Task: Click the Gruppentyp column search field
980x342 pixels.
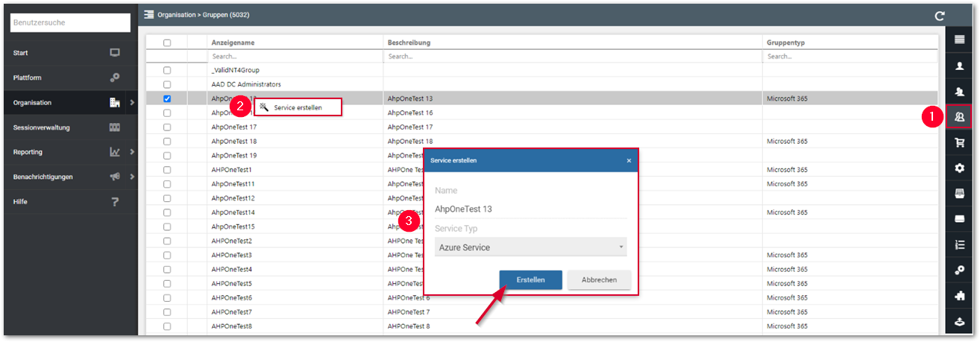Action: (x=849, y=56)
